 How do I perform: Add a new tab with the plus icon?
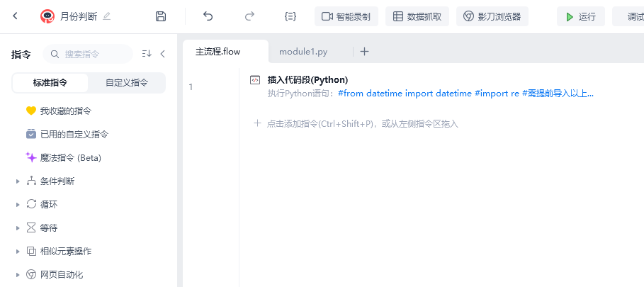(364, 52)
